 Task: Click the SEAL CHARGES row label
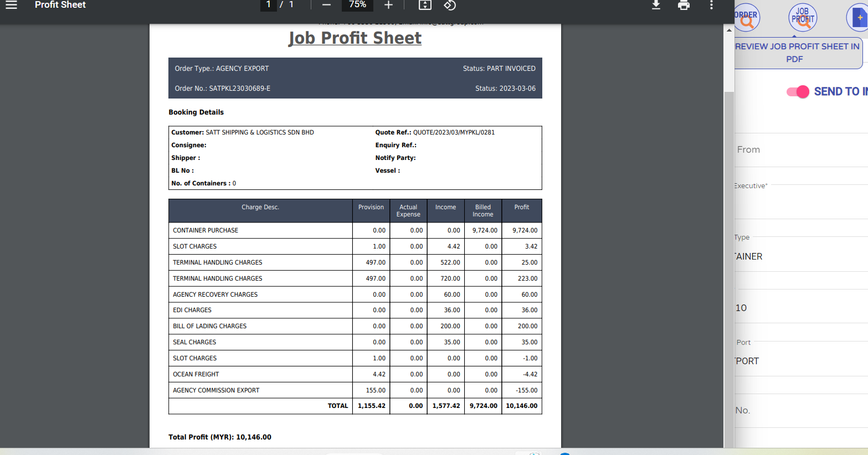pos(194,342)
